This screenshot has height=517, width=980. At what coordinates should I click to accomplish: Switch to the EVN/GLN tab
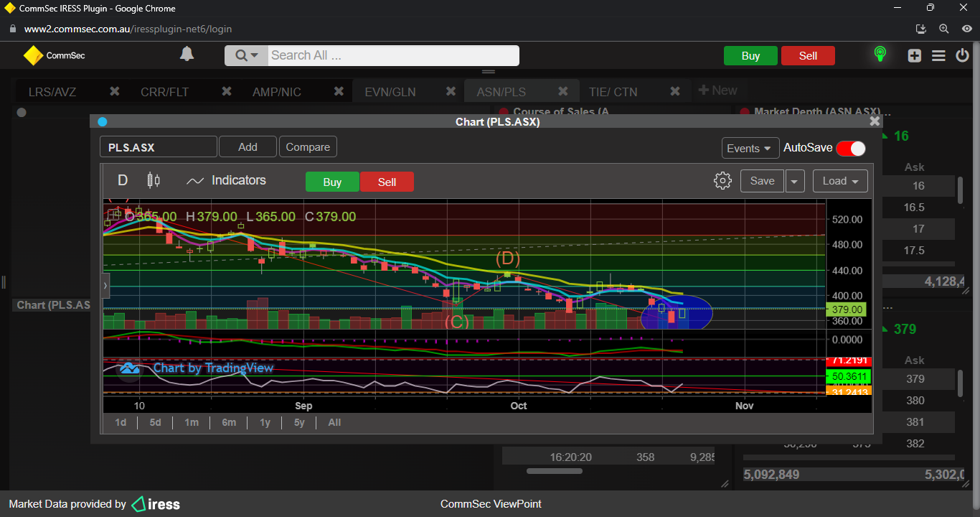(390, 92)
